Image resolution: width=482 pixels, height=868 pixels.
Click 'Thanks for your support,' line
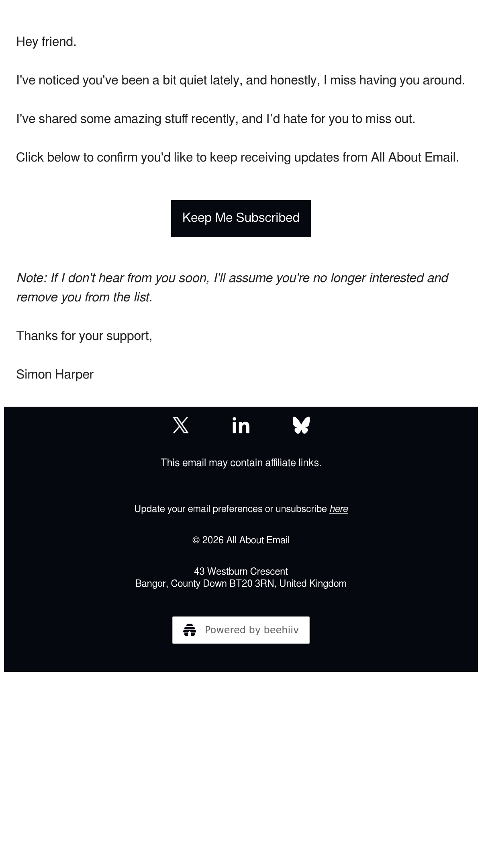pos(84,336)
